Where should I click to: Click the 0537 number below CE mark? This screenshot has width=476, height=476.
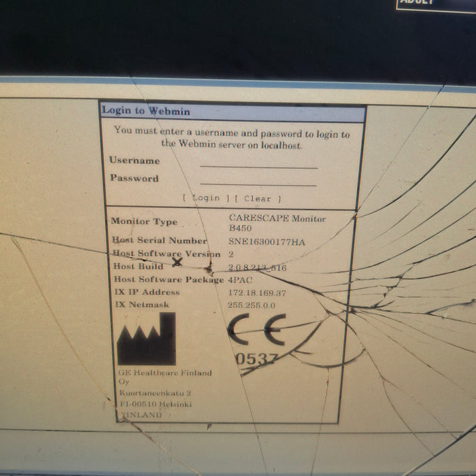256,359
